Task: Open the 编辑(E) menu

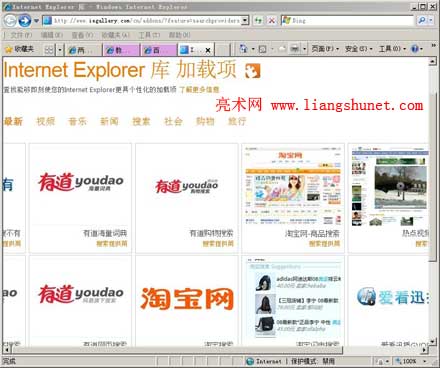Action: tap(52, 35)
